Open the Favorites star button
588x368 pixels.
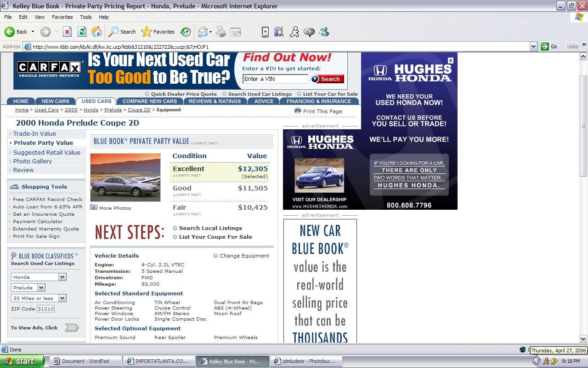(x=158, y=32)
